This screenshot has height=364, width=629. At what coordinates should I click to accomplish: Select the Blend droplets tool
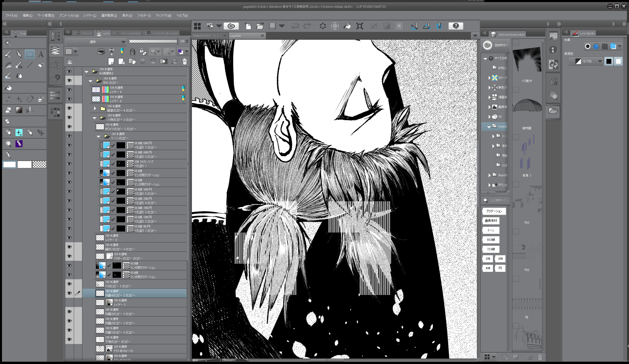click(x=19, y=76)
